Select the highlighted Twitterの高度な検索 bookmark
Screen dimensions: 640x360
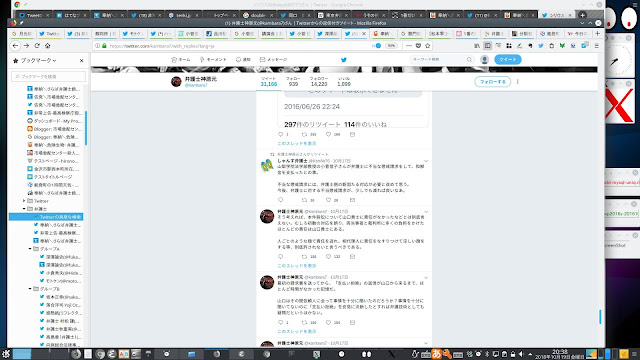coord(46,217)
